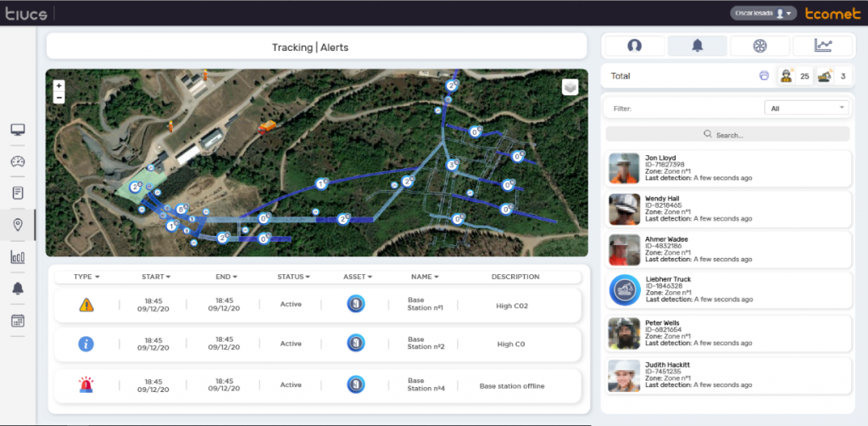868x426 pixels.
Task: Click the Search input field
Action: tap(727, 134)
